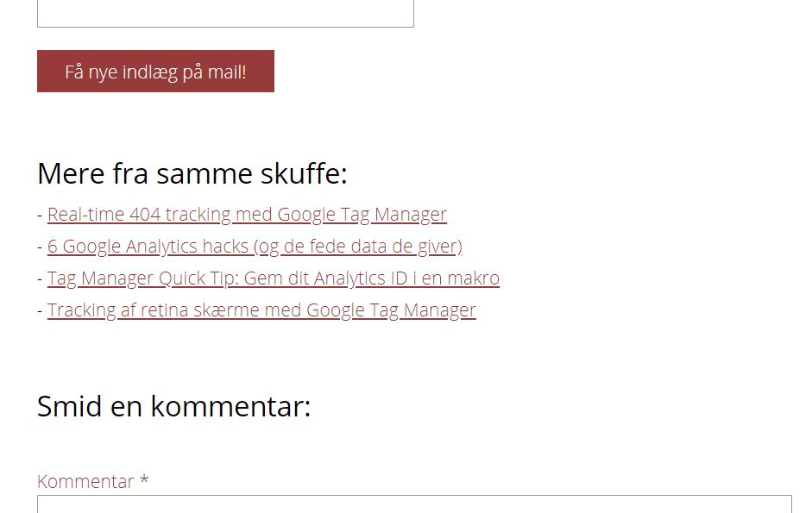Click the dash before the Real-time 404 link
Screen dimensions: 812x513
tap(40, 216)
